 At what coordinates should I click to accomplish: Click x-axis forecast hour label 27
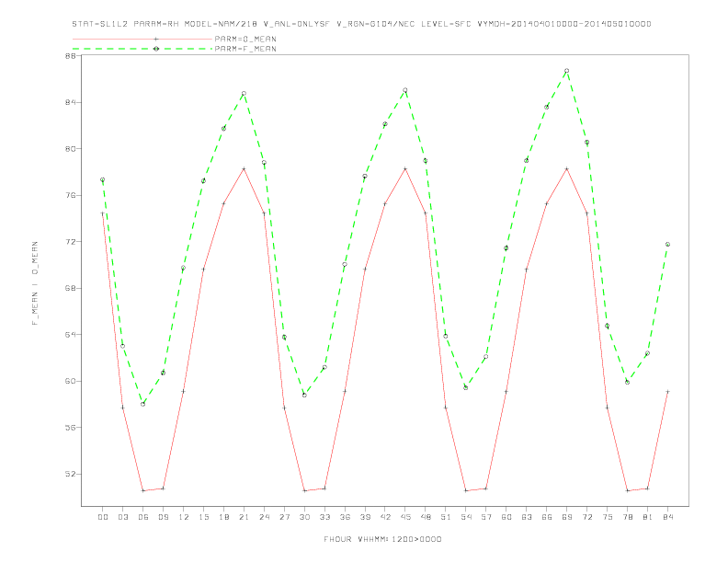pyautogui.click(x=284, y=517)
